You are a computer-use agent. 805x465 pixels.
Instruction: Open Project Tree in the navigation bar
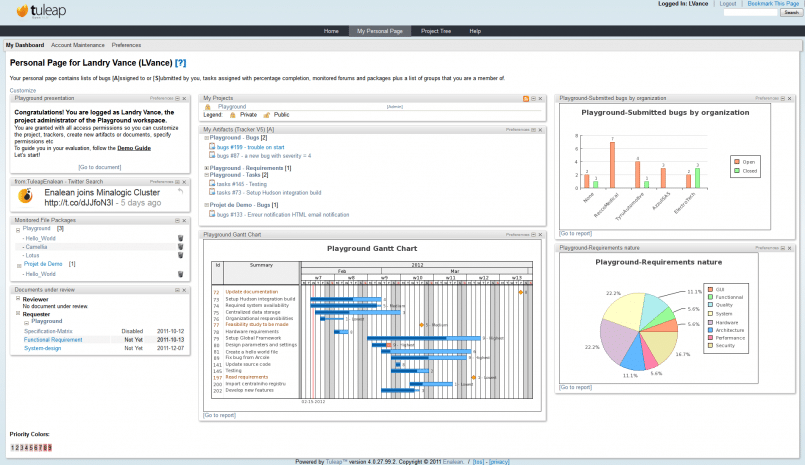436,31
